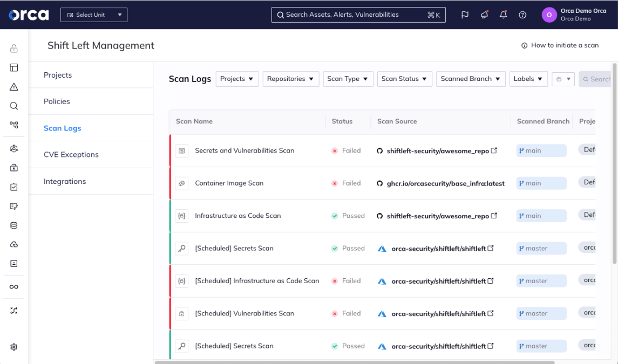Open external link in [Scheduled] Vulnerabilities Scan row

point(491,313)
